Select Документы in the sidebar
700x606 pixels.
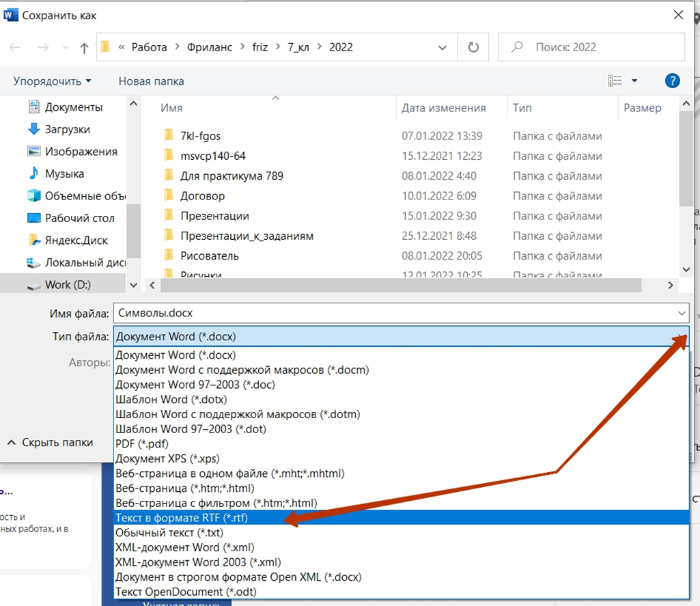point(66,107)
